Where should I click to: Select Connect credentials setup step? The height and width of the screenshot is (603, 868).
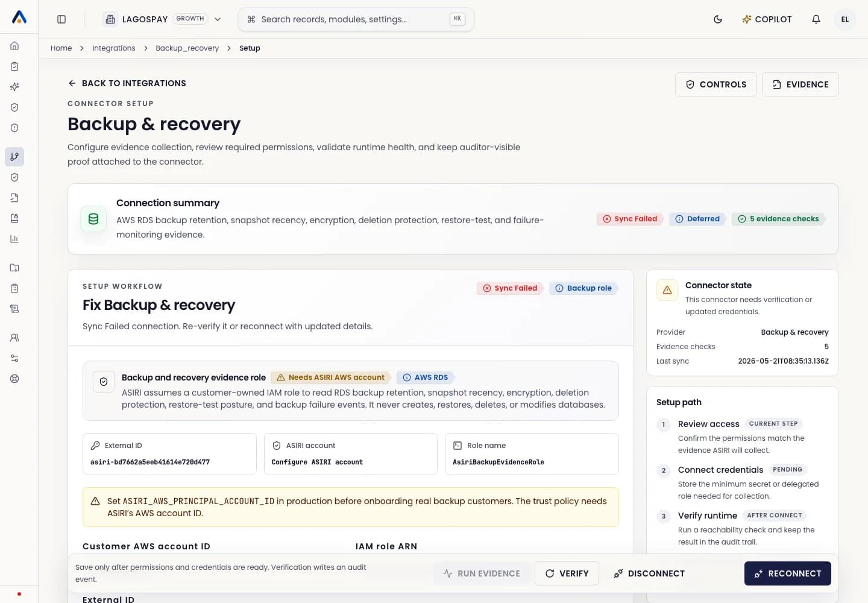pyautogui.click(x=743, y=482)
